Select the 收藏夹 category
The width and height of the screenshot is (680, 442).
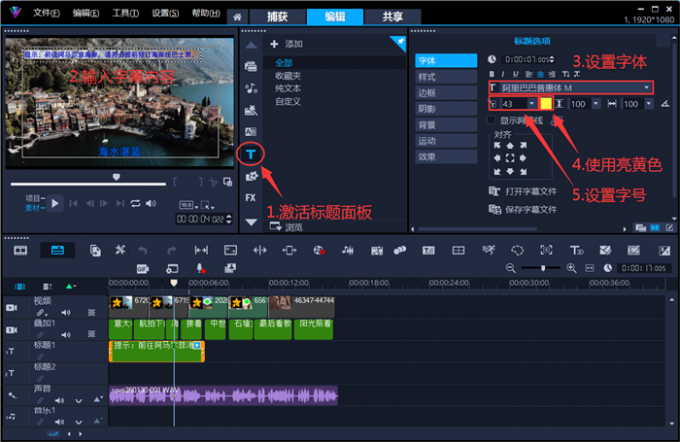(288, 76)
